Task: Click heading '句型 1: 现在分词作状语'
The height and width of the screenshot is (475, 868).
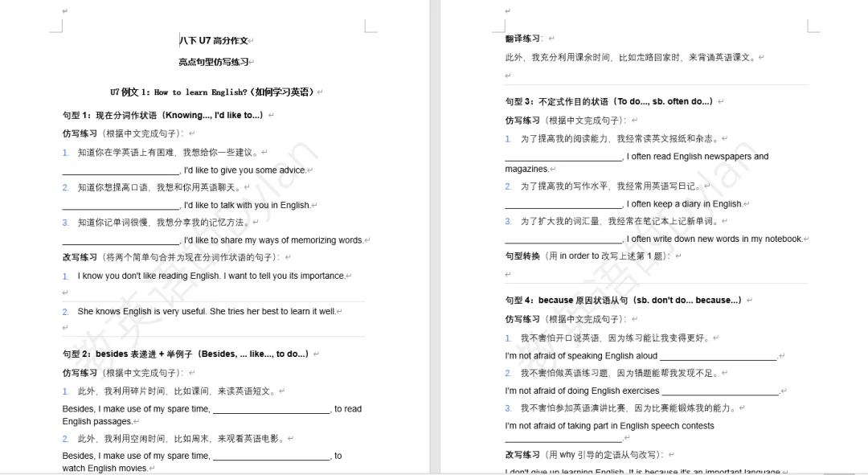Action: [x=111, y=115]
